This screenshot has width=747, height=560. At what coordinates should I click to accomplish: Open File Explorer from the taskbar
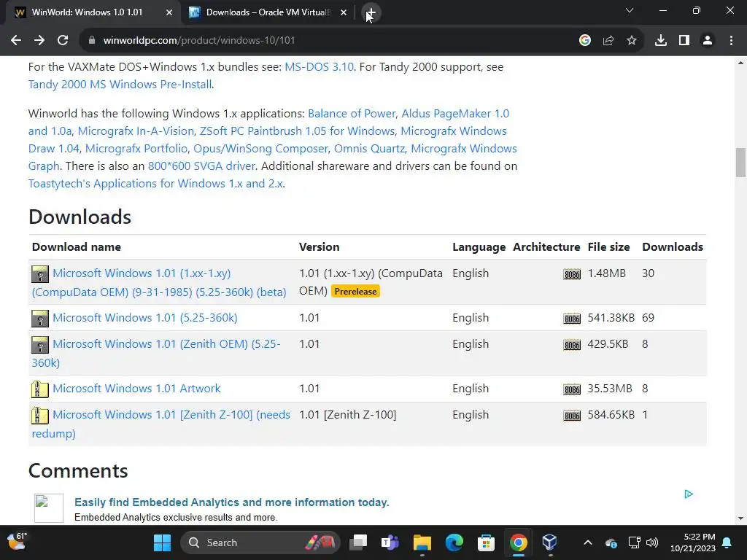(x=422, y=542)
